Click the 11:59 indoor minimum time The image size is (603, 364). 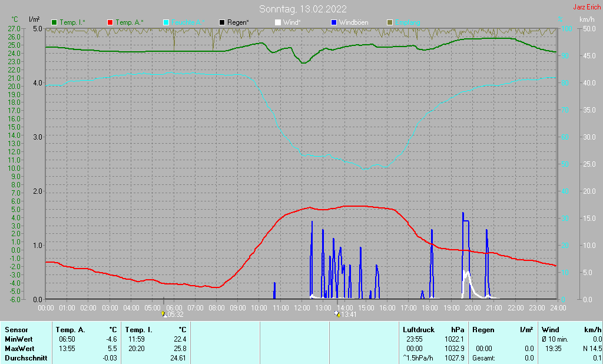point(137,339)
